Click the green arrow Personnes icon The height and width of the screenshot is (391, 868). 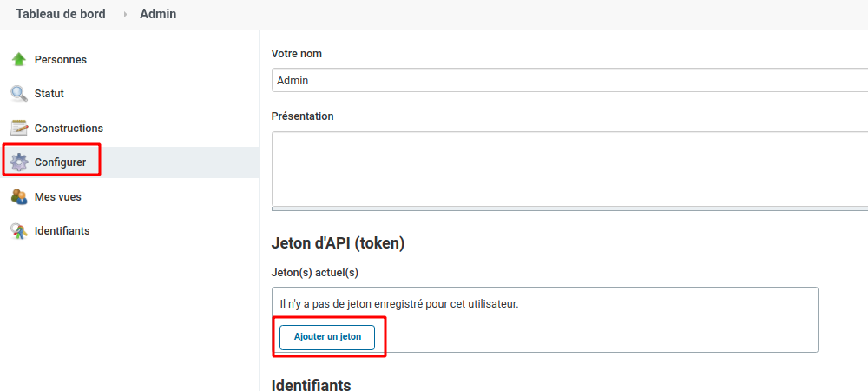(x=19, y=59)
